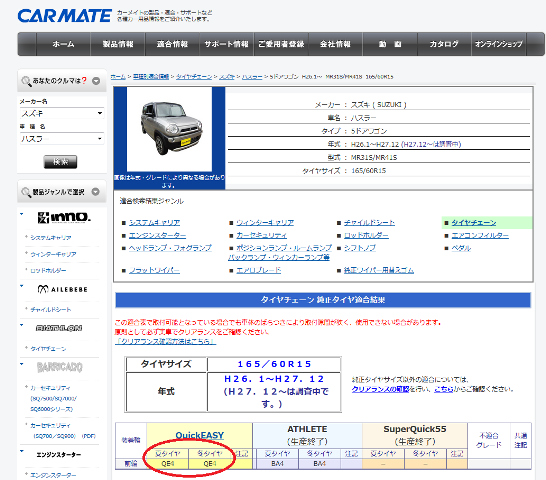Open ウィンターキャリア in the genre link list
The image size is (546, 480).
click(x=265, y=222)
